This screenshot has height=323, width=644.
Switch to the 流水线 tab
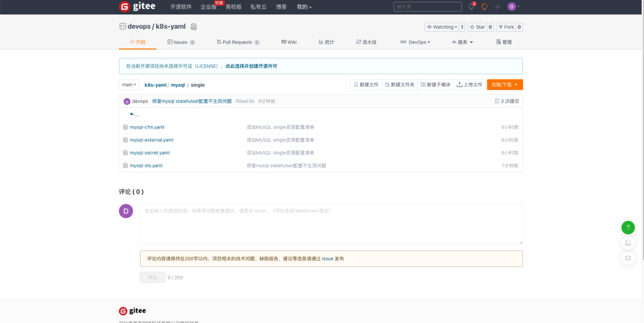pyautogui.click(x=366, y=42)
